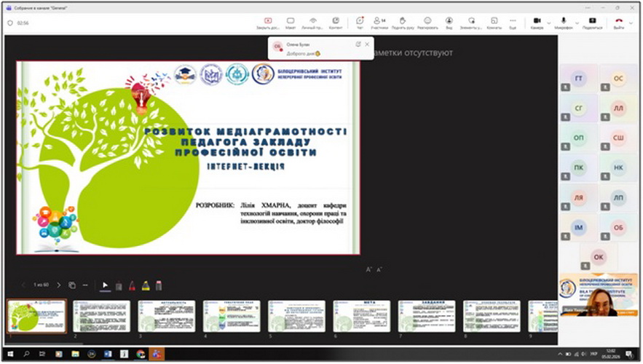Open the Chat panel
Image resolution: width=643 pixels, height=364 pixels.
click(x=359, y=23)
